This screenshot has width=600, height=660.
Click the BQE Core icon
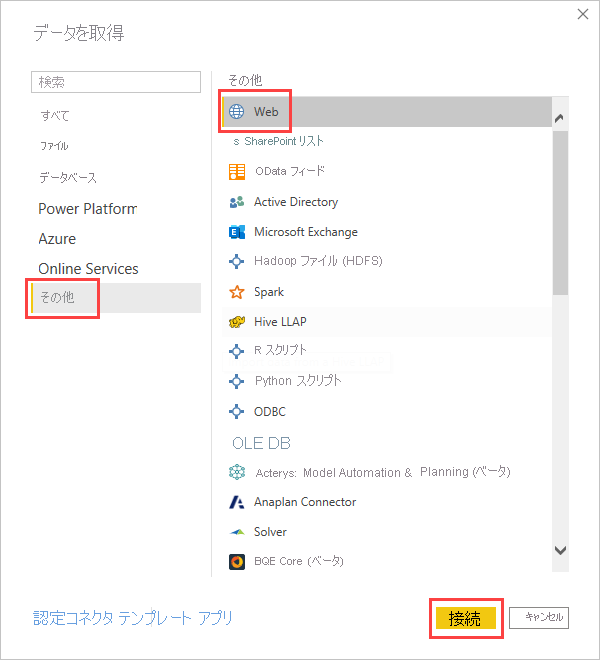pos(237,562)
